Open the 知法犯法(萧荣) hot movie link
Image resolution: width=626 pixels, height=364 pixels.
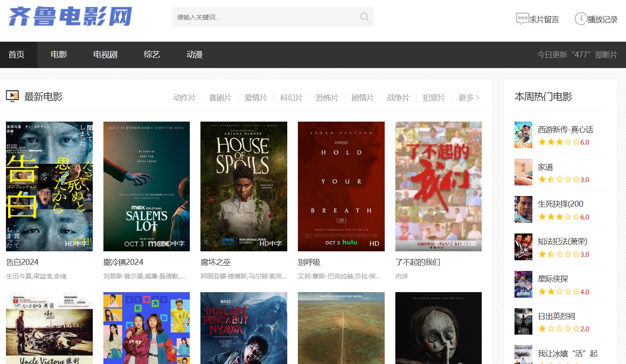[563, 242]
